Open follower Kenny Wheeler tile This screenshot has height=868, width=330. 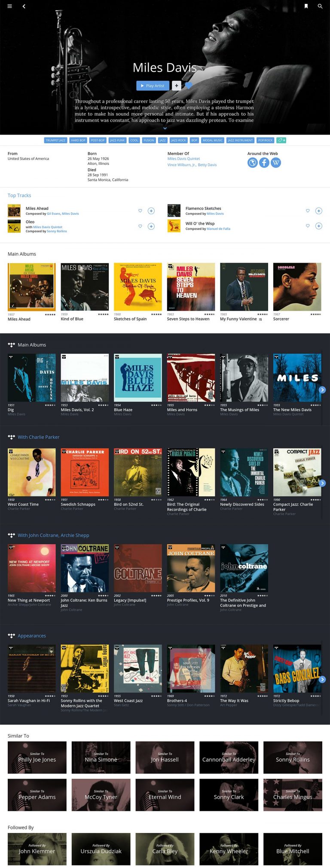coord(229,849)
